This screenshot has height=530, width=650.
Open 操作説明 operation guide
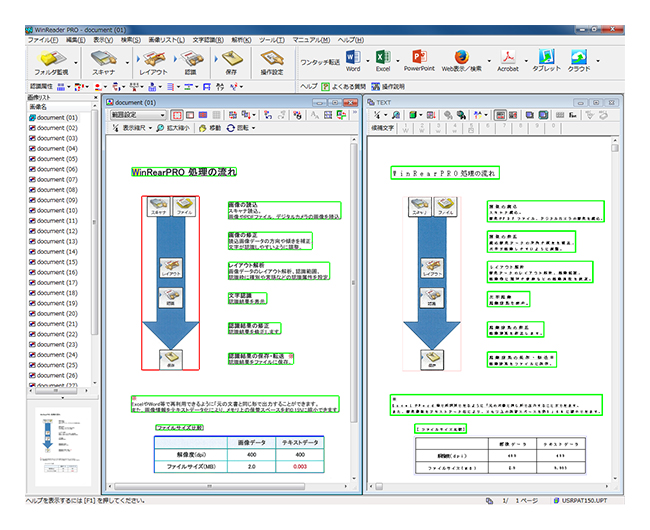388,87
